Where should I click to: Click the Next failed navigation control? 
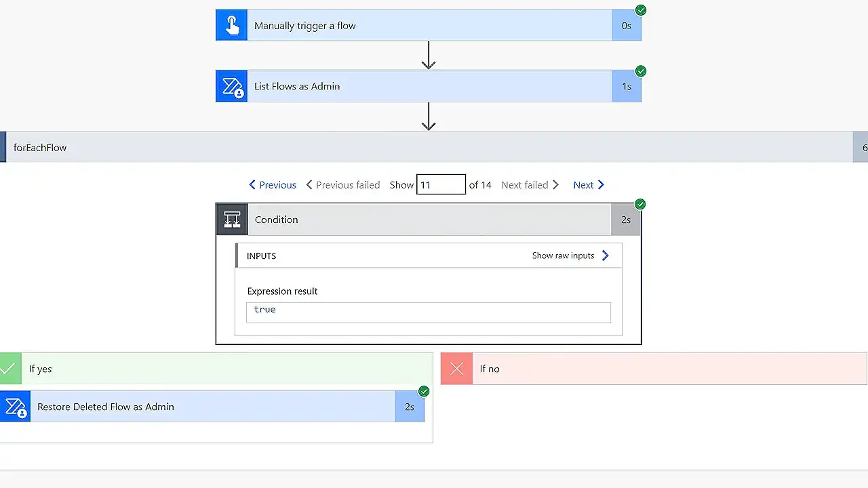pos(530,184)
